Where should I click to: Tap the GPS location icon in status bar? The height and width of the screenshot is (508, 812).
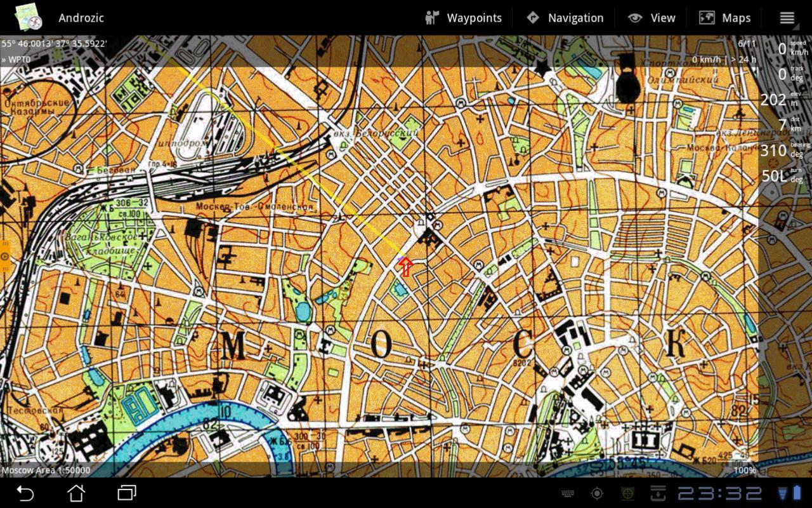[x=597, y=493]
